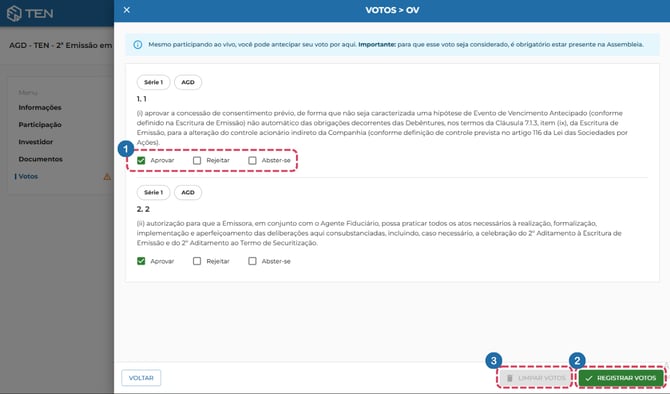Check Rejeitar for item 1.1

point(197,160)
